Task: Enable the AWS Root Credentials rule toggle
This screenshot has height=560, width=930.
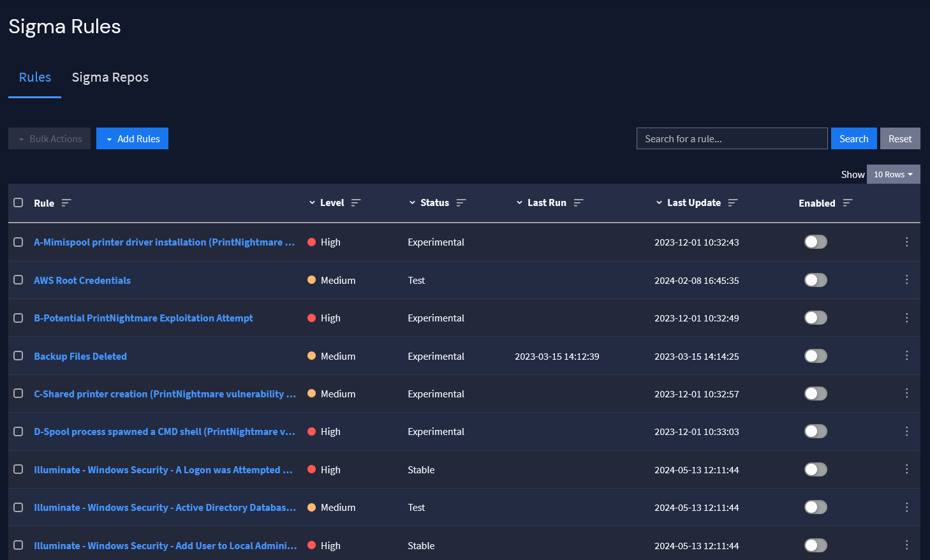Action: click(815, 280)
